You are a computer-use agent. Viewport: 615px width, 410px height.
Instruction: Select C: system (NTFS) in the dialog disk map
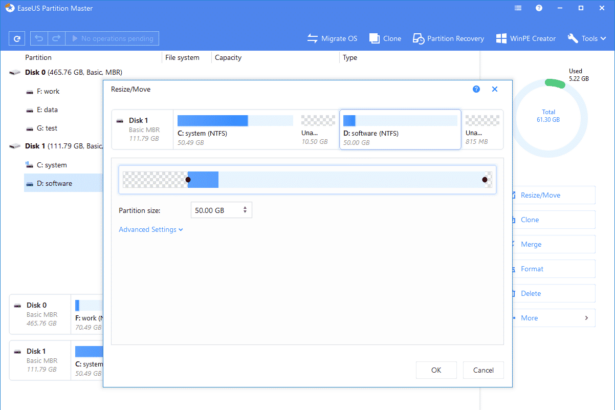[x=235, y=130]
